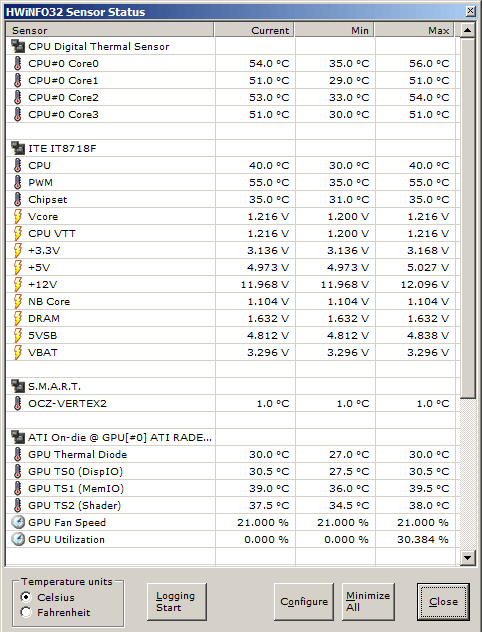Click thermometer icon beside CPU#0 Core0
This screenshot has width=482, height=632.
[x=17, y=63]
